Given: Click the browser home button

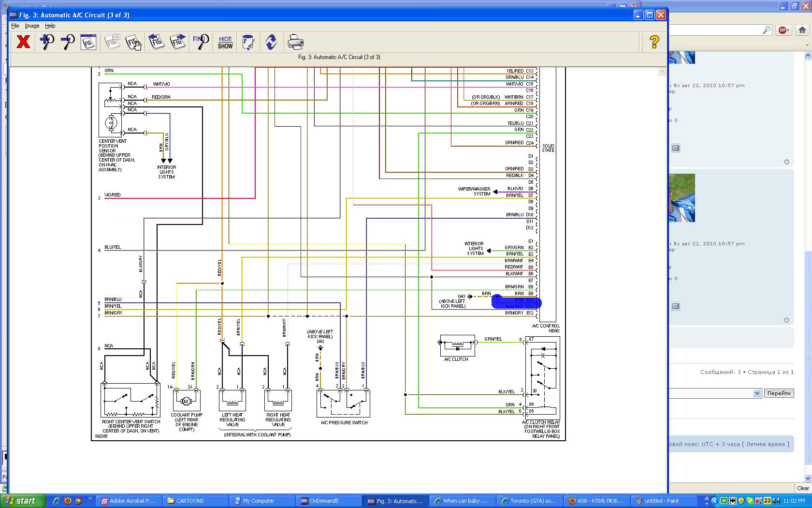Looking at the screenshot, I should (802, 30).
